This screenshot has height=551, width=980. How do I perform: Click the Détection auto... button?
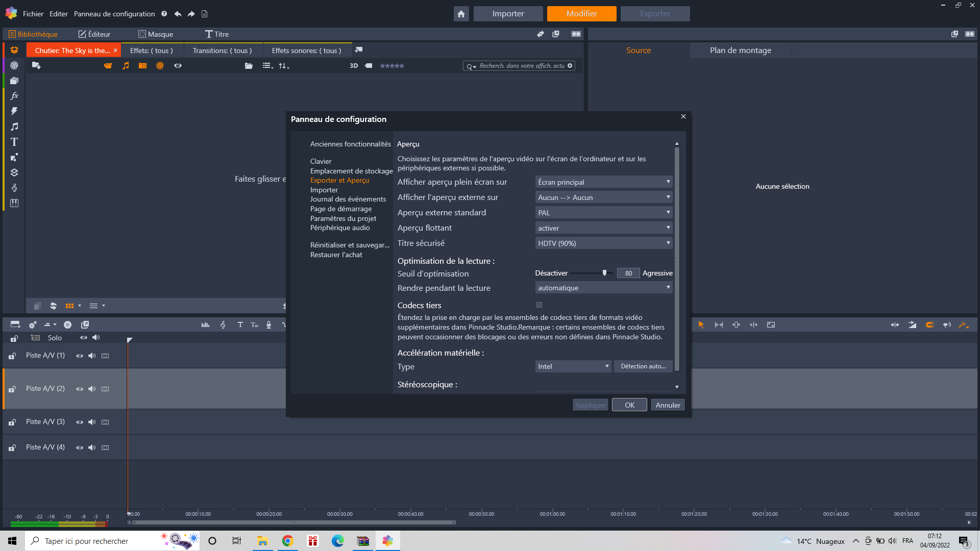643,366
